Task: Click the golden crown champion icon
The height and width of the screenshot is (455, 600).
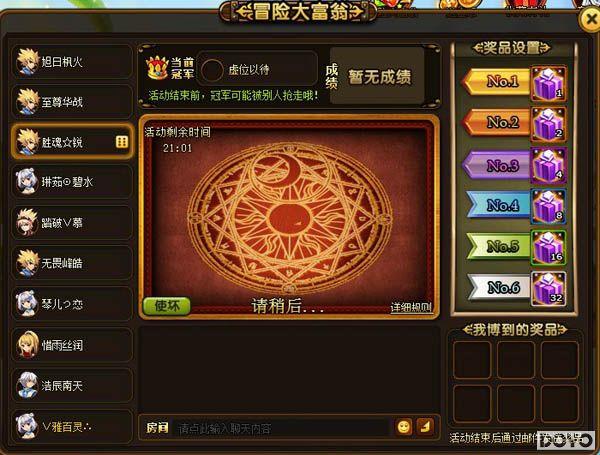Action: point(157,68)
